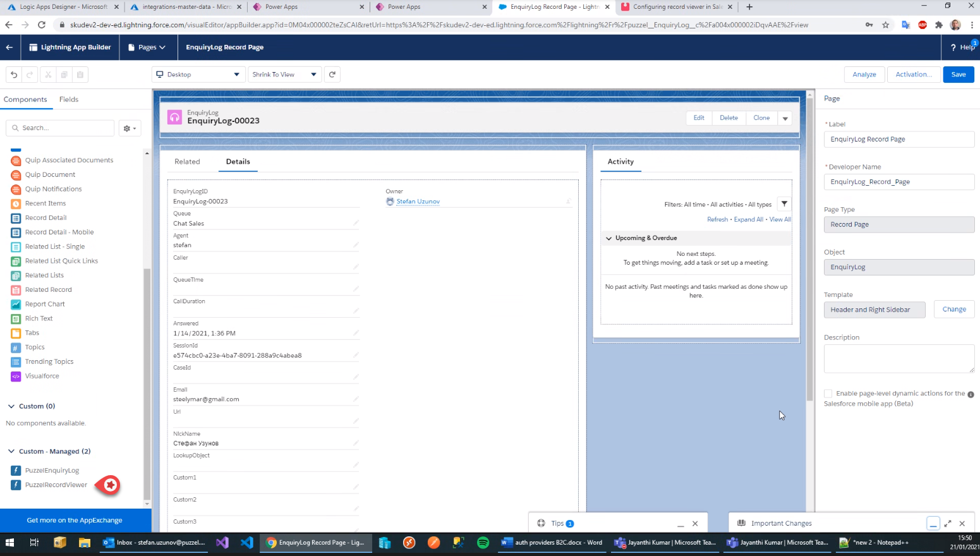This screenshot has height=556, width=980.
Task: Select the Report Chart component icon
Action: (x=16, y=305)
